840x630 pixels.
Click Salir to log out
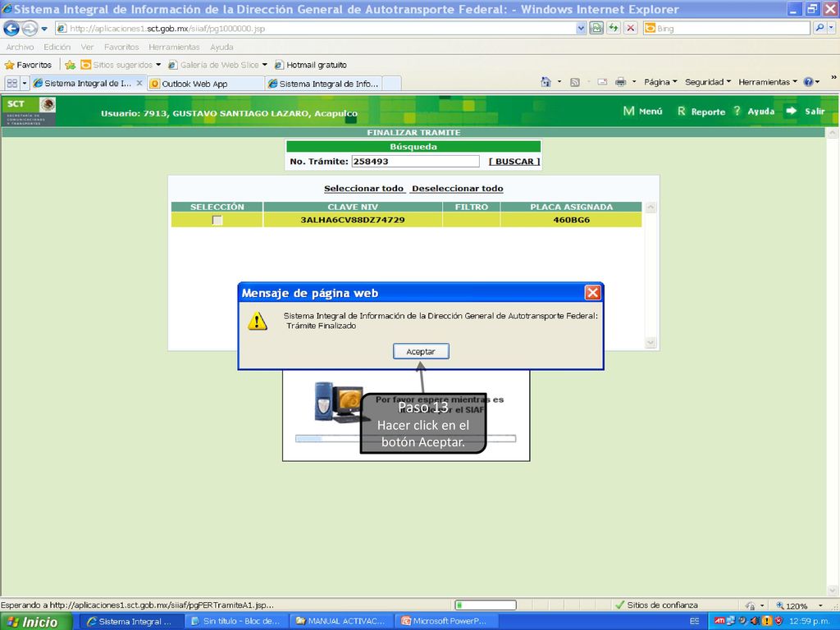[x=806, y=111]
